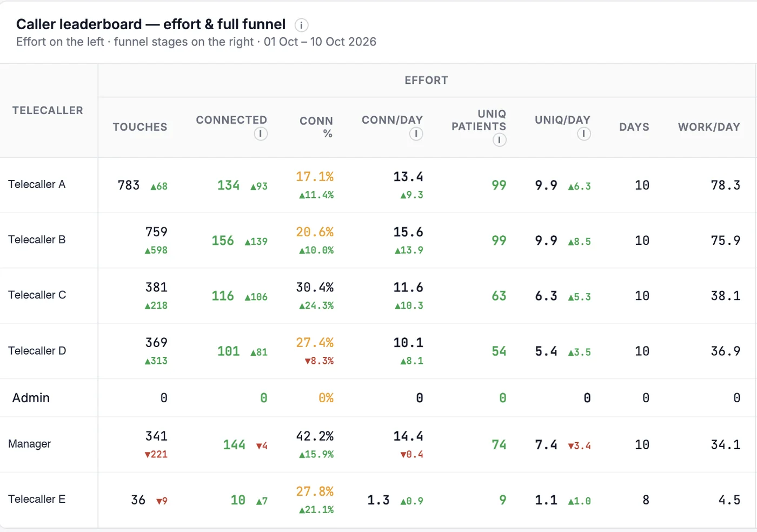This screenshot has width=757, height=532.
Task: Click the info icon under CONN/DAY header
Action: click(x=416, y=134)
